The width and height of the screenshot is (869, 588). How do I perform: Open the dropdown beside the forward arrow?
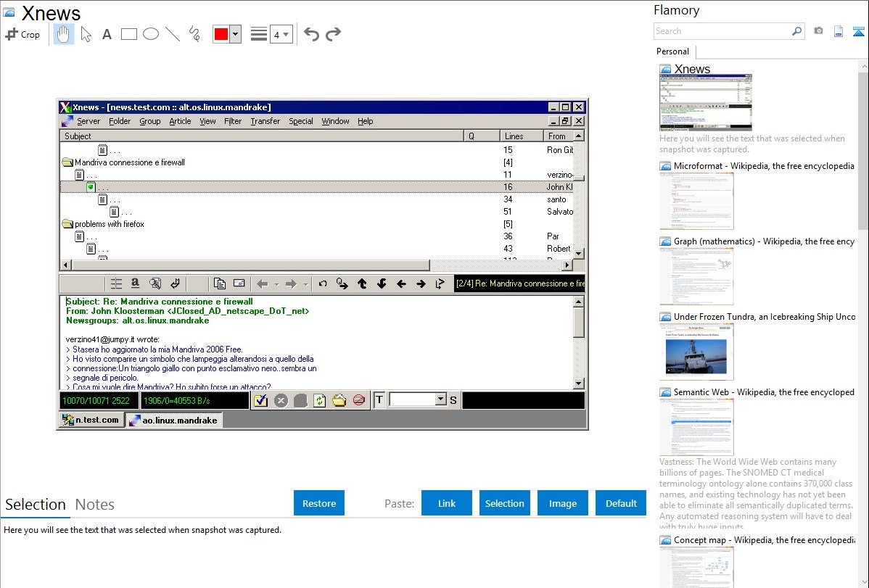pos(306,284)
